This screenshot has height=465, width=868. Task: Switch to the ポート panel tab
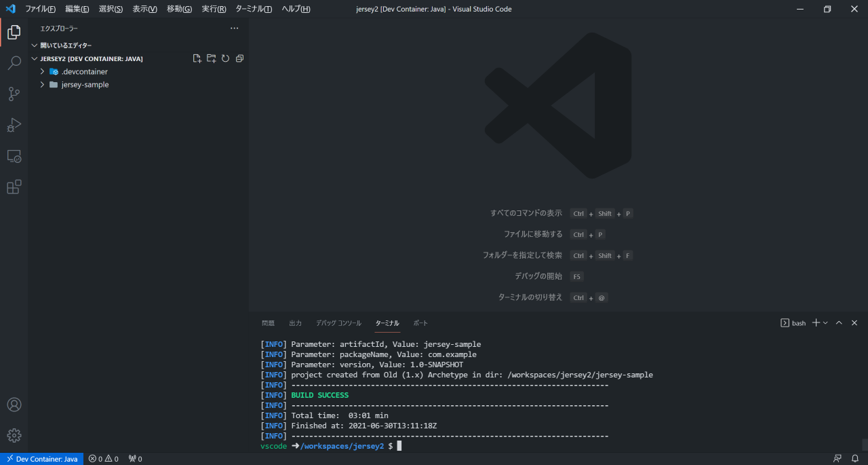tap(420, 323)
